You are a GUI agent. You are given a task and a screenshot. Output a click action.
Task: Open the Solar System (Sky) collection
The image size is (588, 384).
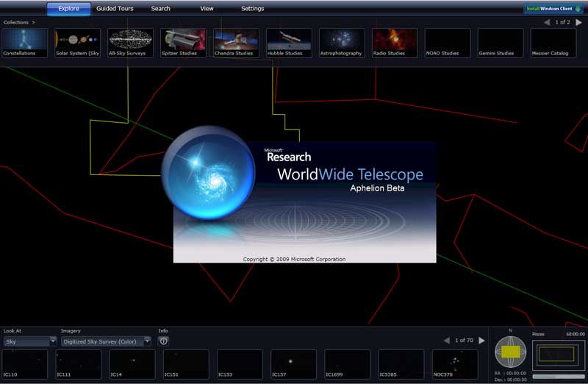(78, 43)
